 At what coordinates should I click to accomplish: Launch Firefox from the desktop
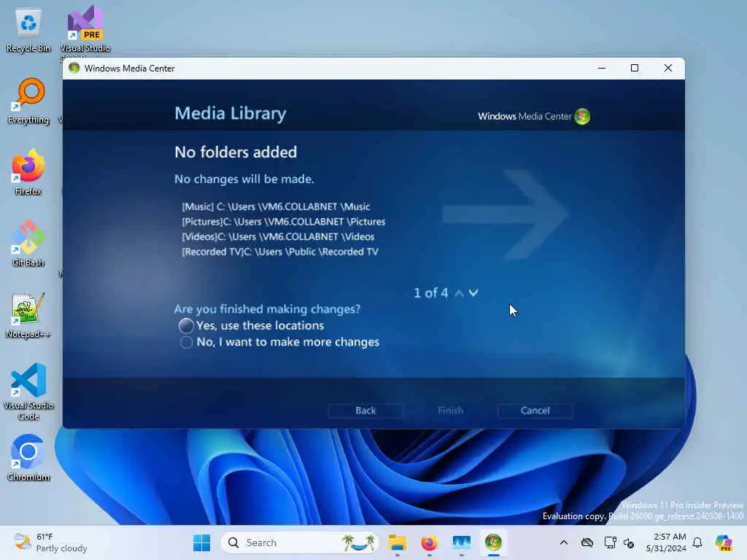28,172
